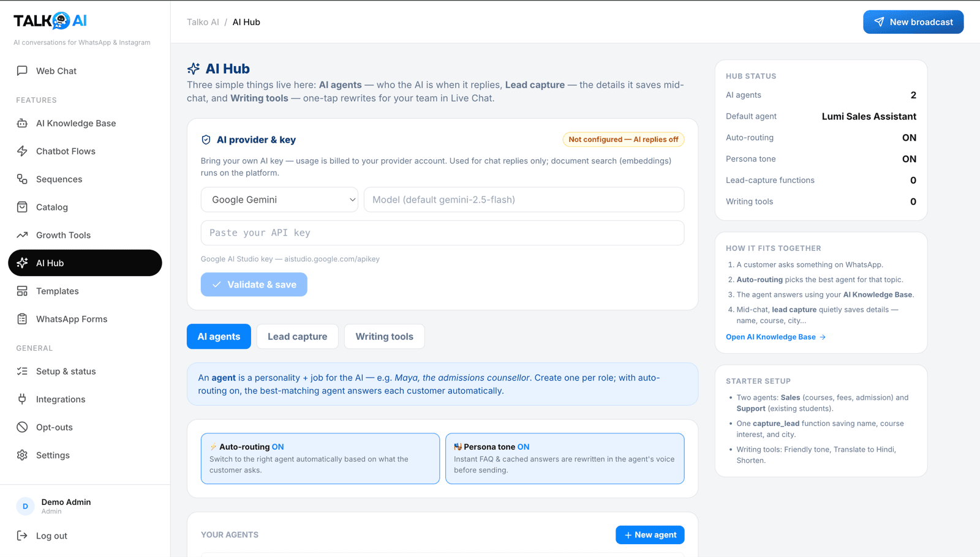Open Web Chat from the sidebar
This screenshot has height=557, width=980.
(x=85, y=71)
